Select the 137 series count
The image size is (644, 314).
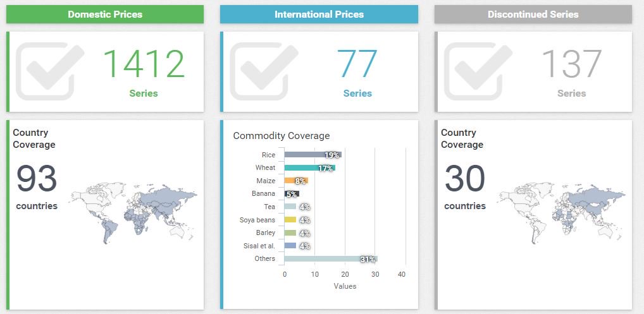click(x=572, y=64)
